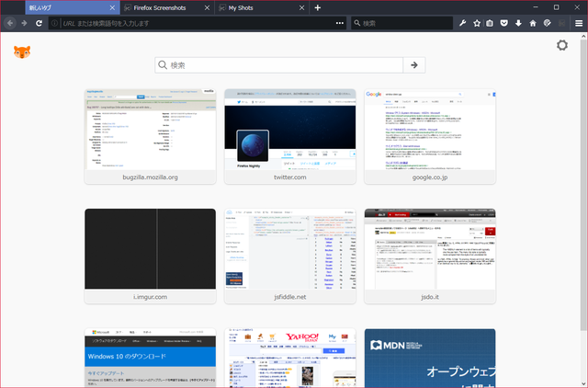This screenshot has width=588, height=388.
Task: Switch to the My Shots tab
Action: coord(262,7)
